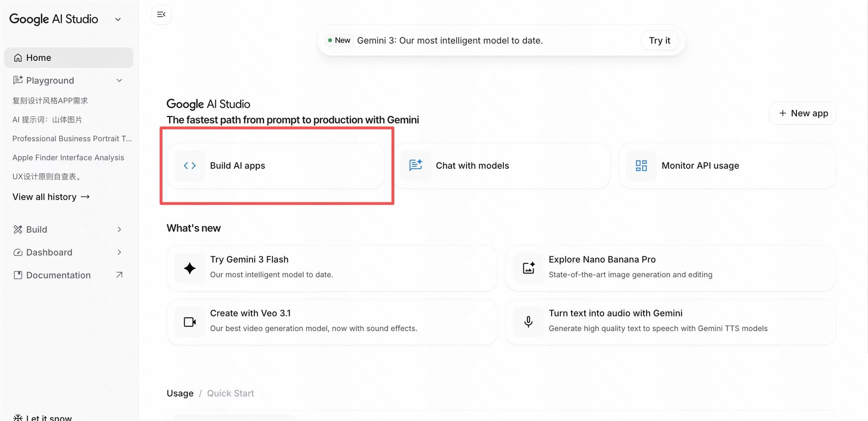Screen dimensions: 868x421
Task: Click the grid icon on Monitor API usage
Action: (641, 166)
